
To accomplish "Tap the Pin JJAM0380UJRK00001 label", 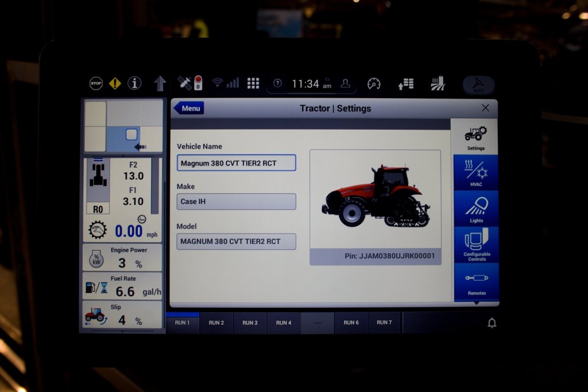I will [x=390, y=256].
